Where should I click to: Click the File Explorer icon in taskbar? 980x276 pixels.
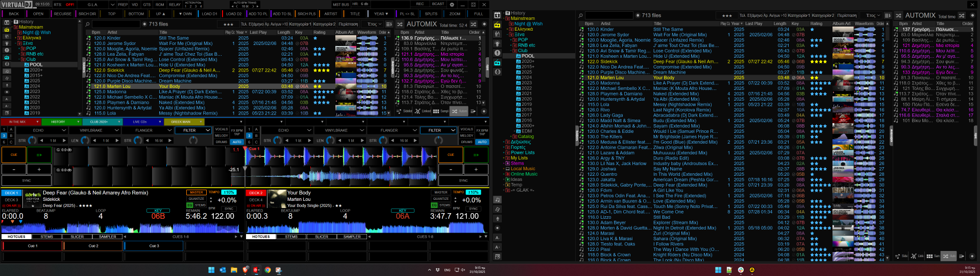[x=234, y=270]
